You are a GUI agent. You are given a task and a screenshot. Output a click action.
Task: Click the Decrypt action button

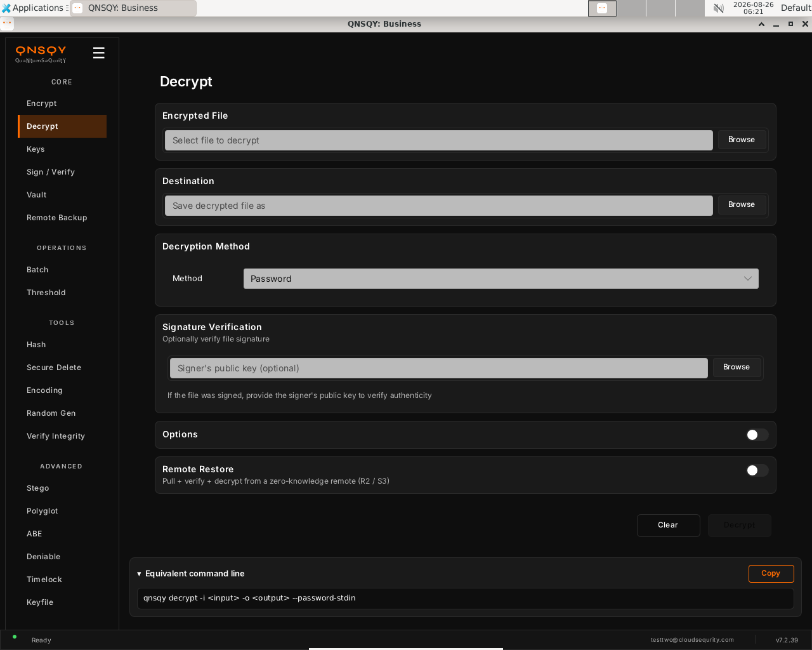pyautogui.click(x=740, y=526)
